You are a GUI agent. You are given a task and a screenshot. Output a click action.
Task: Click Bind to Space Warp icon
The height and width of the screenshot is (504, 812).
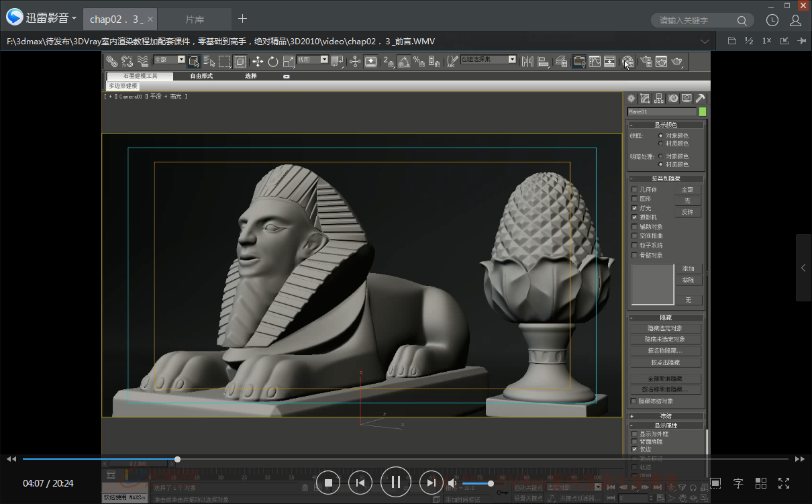tap(142, 62)
